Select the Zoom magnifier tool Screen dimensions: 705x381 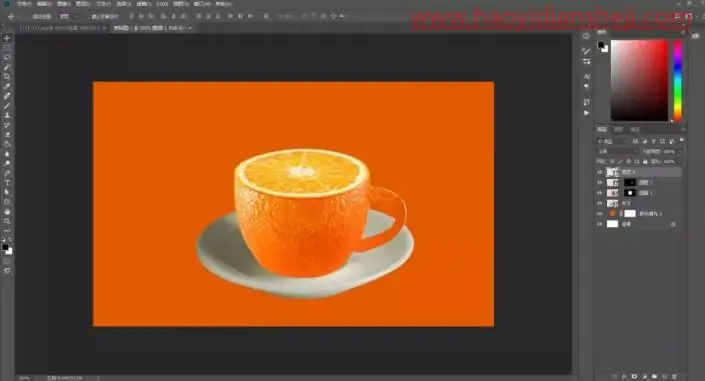pos(7,221)
